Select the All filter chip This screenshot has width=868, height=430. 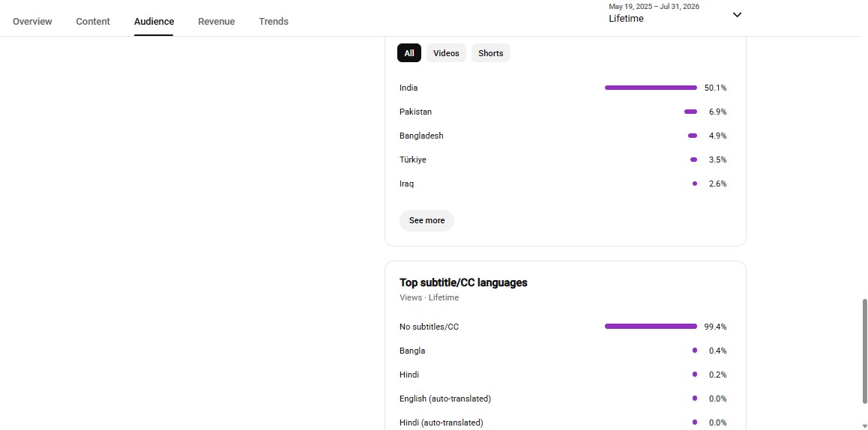coord(409,53)
